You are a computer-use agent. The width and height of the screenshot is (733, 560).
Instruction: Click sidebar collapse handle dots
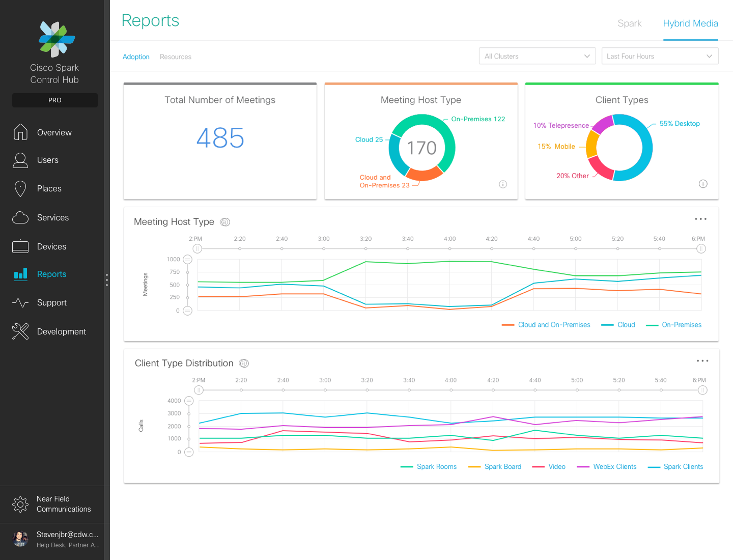(x=107, y=279)
